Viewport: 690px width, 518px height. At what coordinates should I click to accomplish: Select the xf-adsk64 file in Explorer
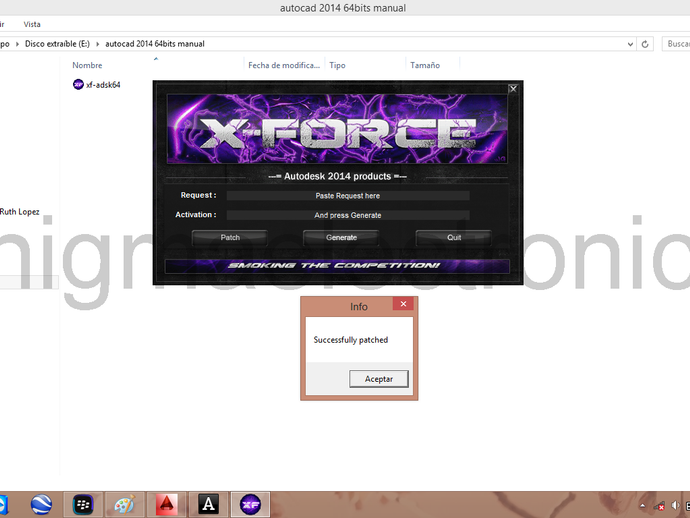click(x=97, y=84)
